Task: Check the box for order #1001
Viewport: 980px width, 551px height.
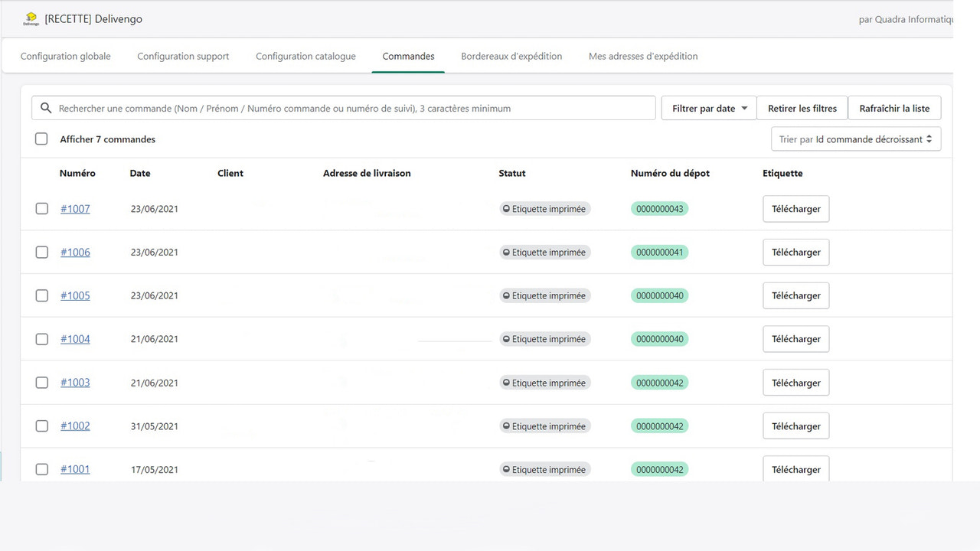Action: (x=42, y=470)
